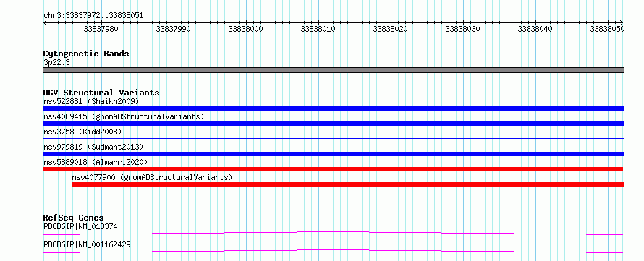Click ruler coordinate 33838000
Screen dimensions: 644x261
(x=245, y=29)
